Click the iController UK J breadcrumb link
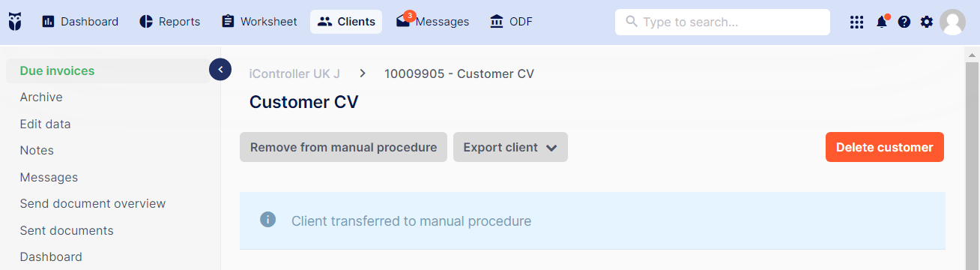 (x=294, y=73)
